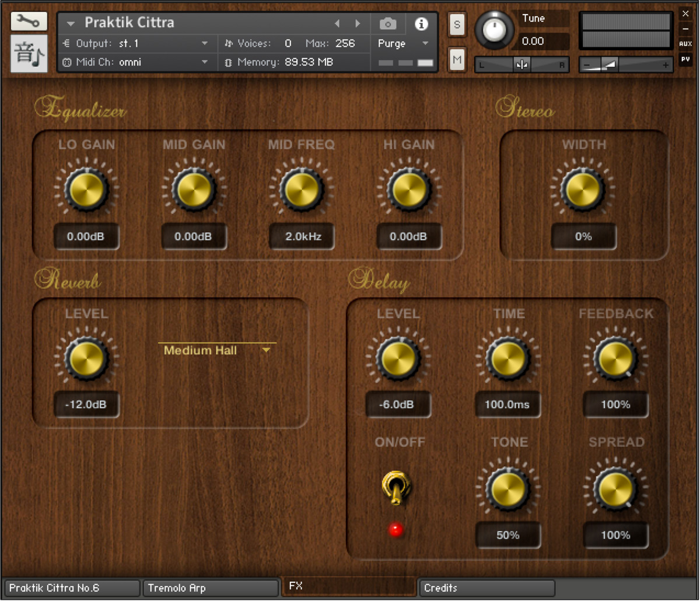The image size is (700, 601).
Task: Open the Tremolo Arp tab
Action: coord(210,588)
